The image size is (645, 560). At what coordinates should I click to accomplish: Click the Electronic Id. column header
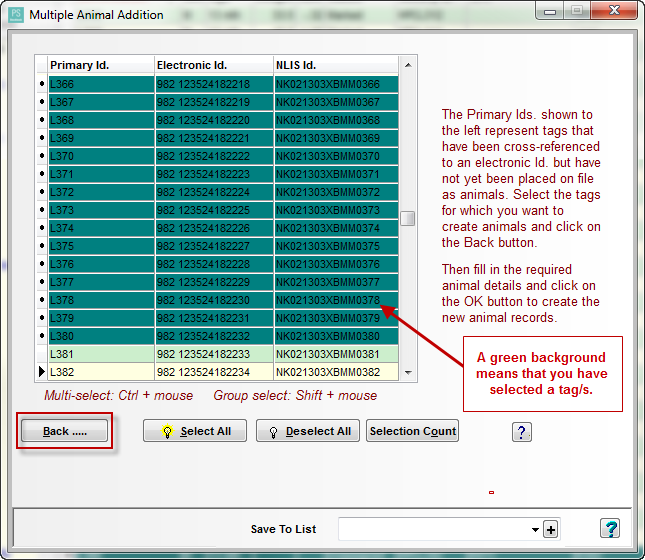[x=213, y=65]
